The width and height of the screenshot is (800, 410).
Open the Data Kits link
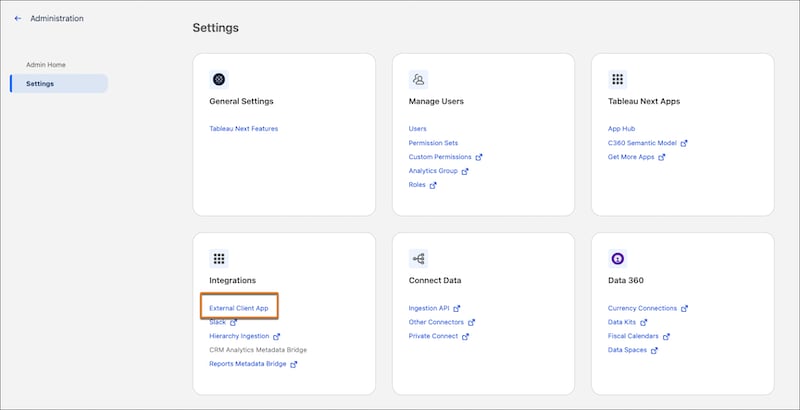622,322
